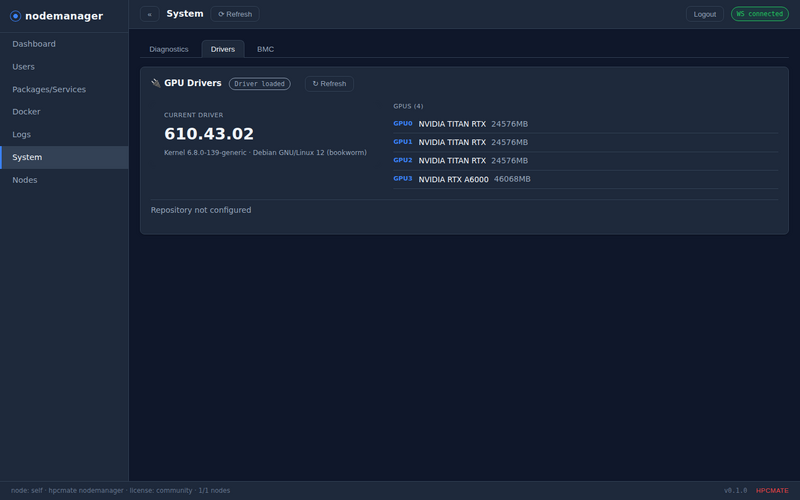Click the Driver loaded status badge
Viewport: 800px width, 500px height.
260,84
